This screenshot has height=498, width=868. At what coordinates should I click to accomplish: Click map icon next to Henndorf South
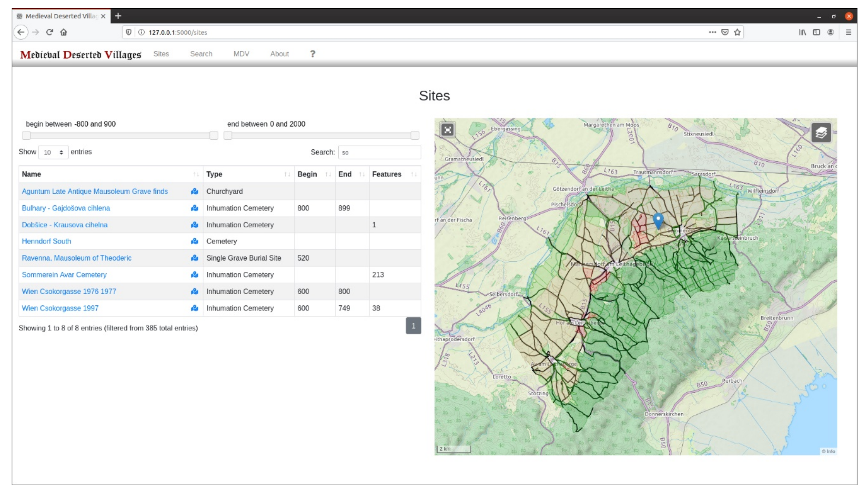[195, 241]
